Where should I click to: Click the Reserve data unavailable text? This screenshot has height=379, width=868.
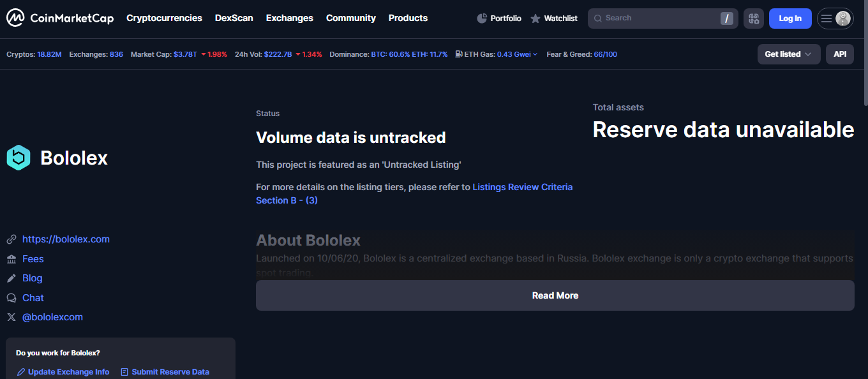(x=723, y=130)
